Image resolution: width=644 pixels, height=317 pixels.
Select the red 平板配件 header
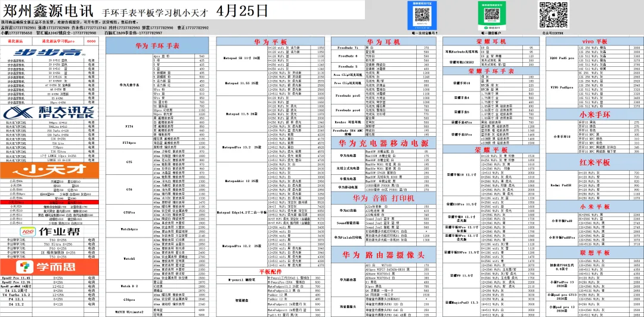pos(271,272)
